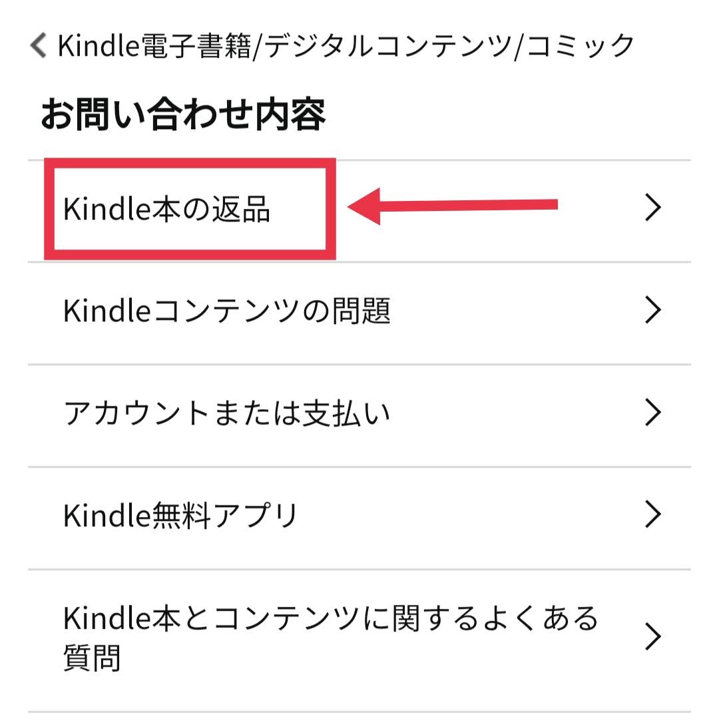
Task: Open the アカウントまたは支払い option
Action: pyautogui.click(x=359, y=416)
